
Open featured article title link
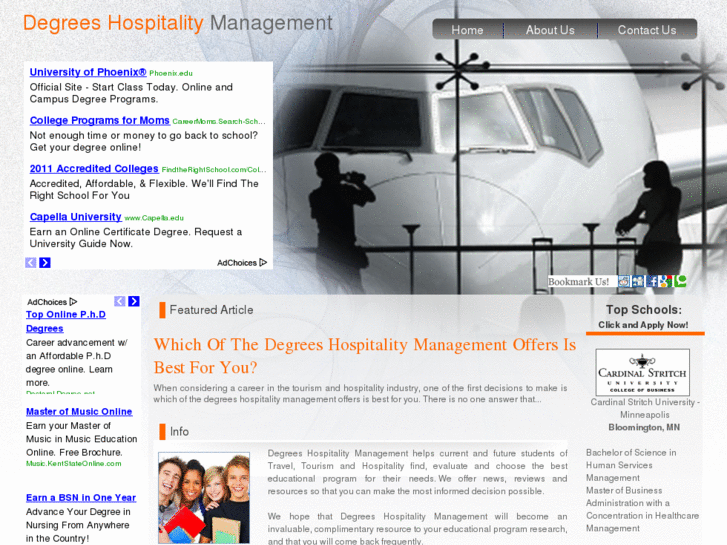[365, 356]
